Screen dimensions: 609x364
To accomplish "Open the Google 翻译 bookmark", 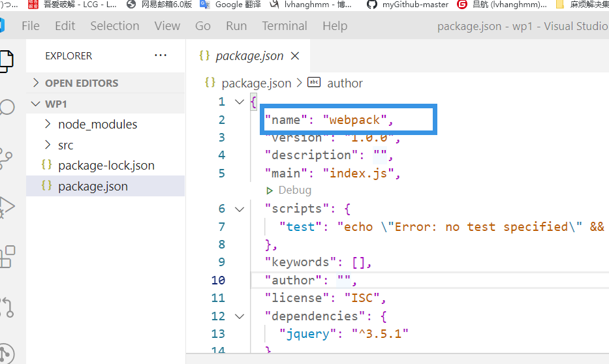I will pyautogui.click(x=230, y=5).
